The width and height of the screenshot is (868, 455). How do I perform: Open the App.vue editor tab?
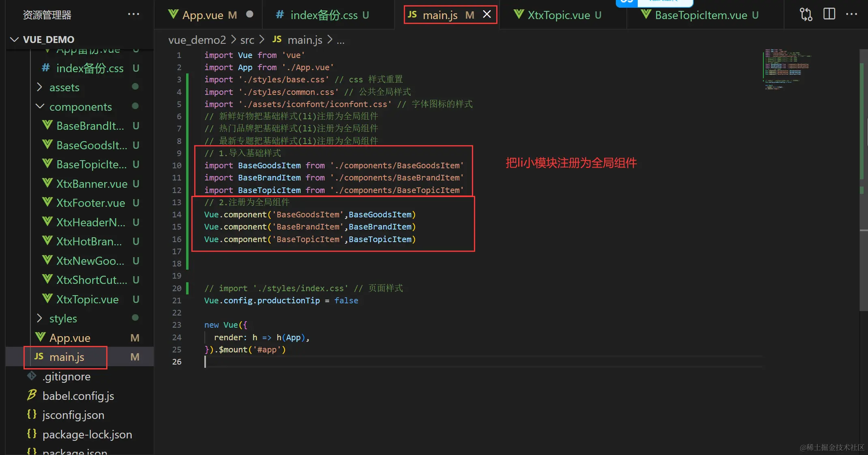pos(208,15)
